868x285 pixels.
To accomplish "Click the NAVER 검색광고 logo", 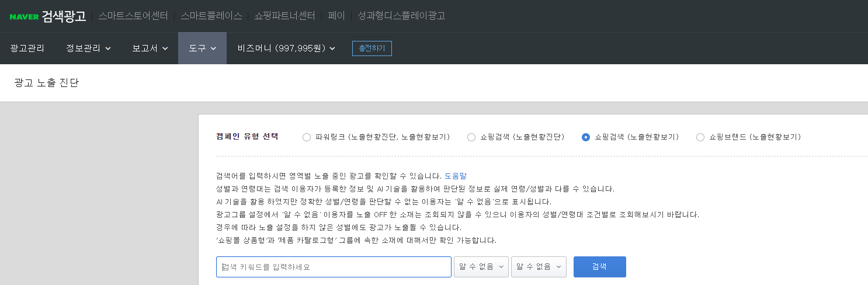I will (x=48, y=16).
